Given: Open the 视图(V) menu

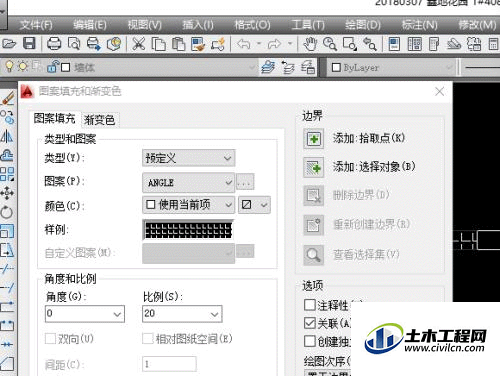Looking at the screenshot, I should [145, 25].
